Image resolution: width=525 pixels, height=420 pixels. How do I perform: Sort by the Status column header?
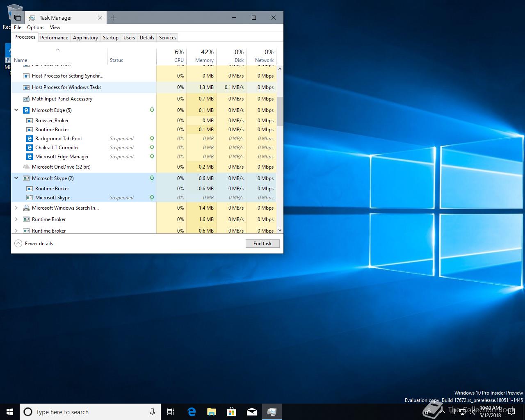click(x=132, y=56)
